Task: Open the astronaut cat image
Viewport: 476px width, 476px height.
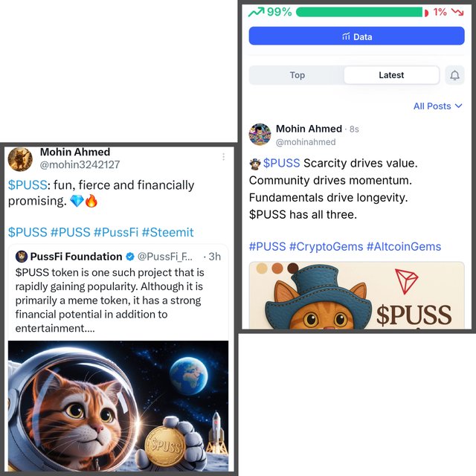Action: (x=118, y=406)
